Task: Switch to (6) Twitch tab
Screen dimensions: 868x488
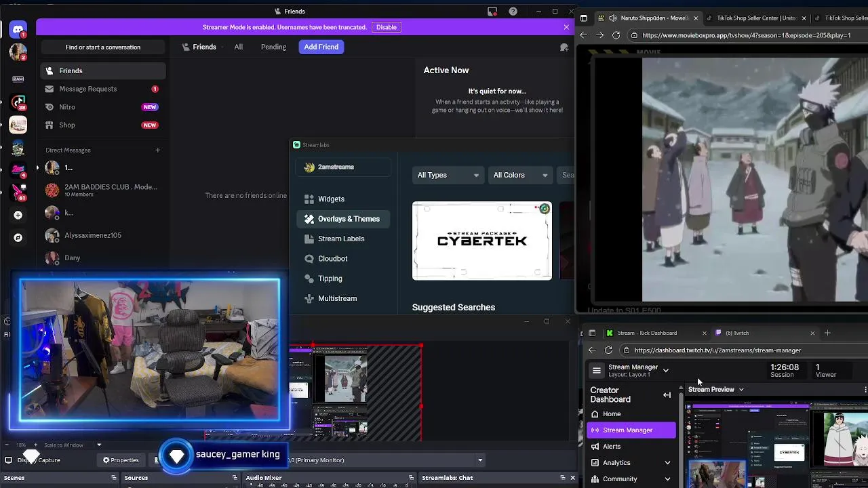Action: point(765,333)
